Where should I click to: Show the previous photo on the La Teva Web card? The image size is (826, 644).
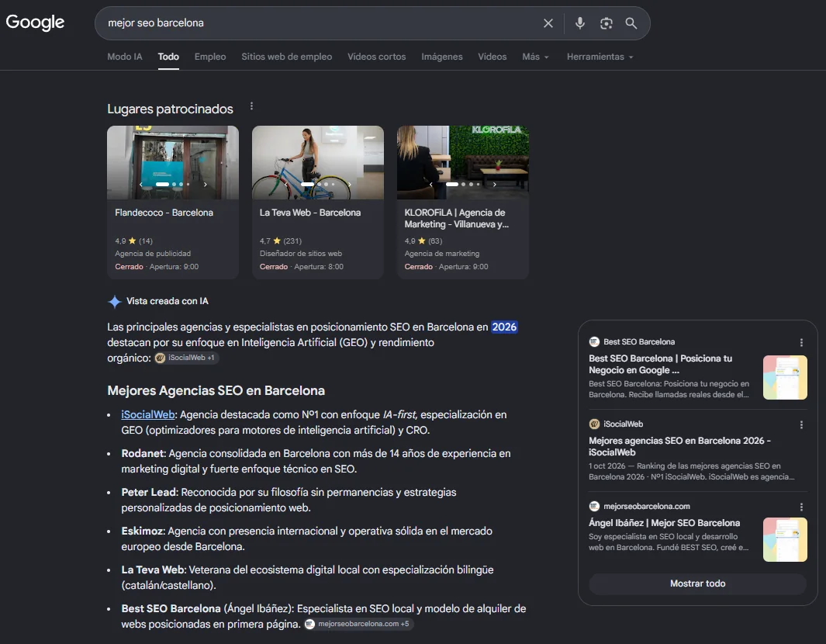pyautogui.click(x=286, y=185)
